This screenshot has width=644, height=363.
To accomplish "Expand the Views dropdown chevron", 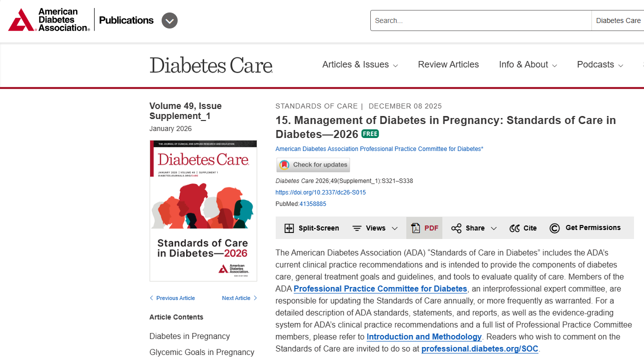I will click(395, 228).
